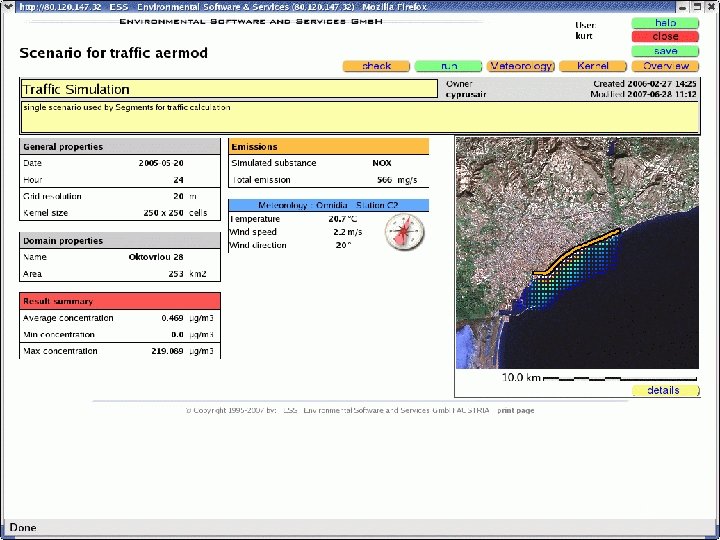
Task: Click the print page link
Action: 516,411
